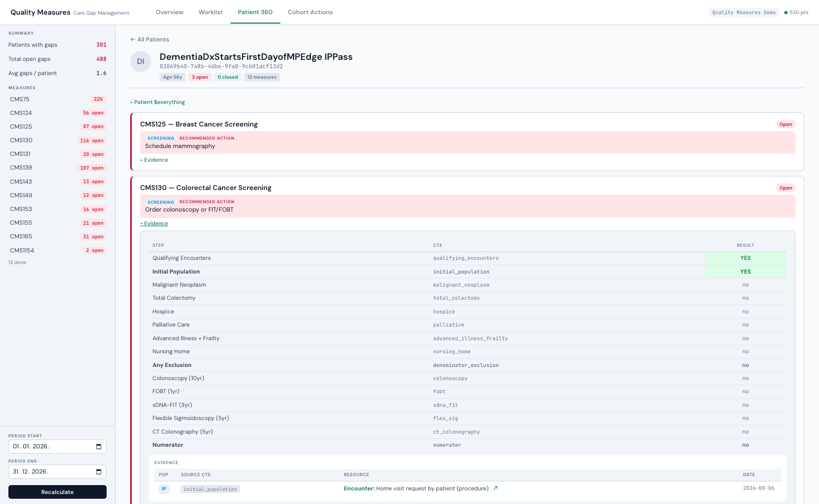Image resolution: width=819 pixels, height=504 pixels.
Task: Open the Cohort Actions tab
Action: click(x=310, y=12)
